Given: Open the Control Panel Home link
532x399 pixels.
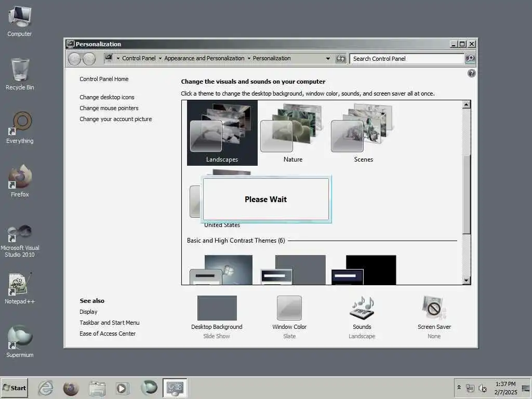Looking at the screenshot, I should point(104,79).
